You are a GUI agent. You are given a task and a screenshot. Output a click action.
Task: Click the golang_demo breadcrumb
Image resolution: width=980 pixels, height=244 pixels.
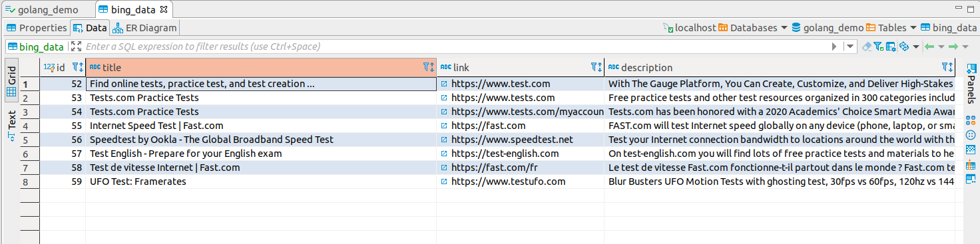click(828, 28)
